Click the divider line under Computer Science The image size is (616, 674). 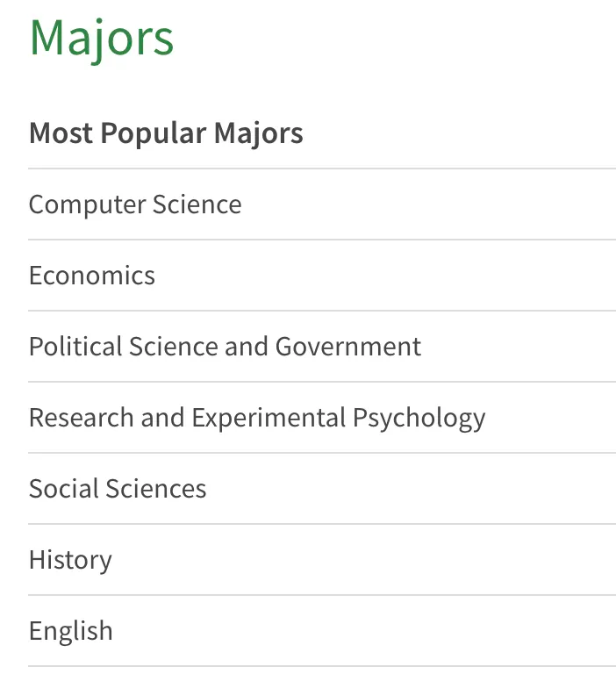tap(322, 240)
